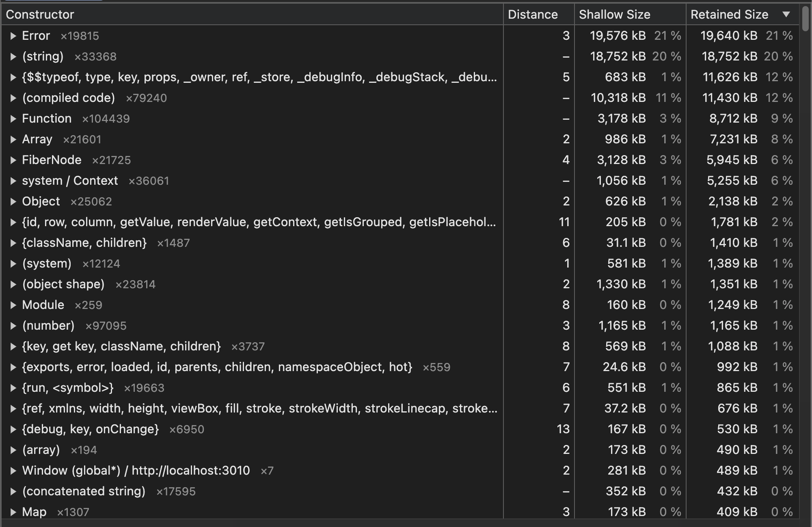Expand the (string) constructor row
This screenshot has width=812, height=527.
click(x=13, y=57)
